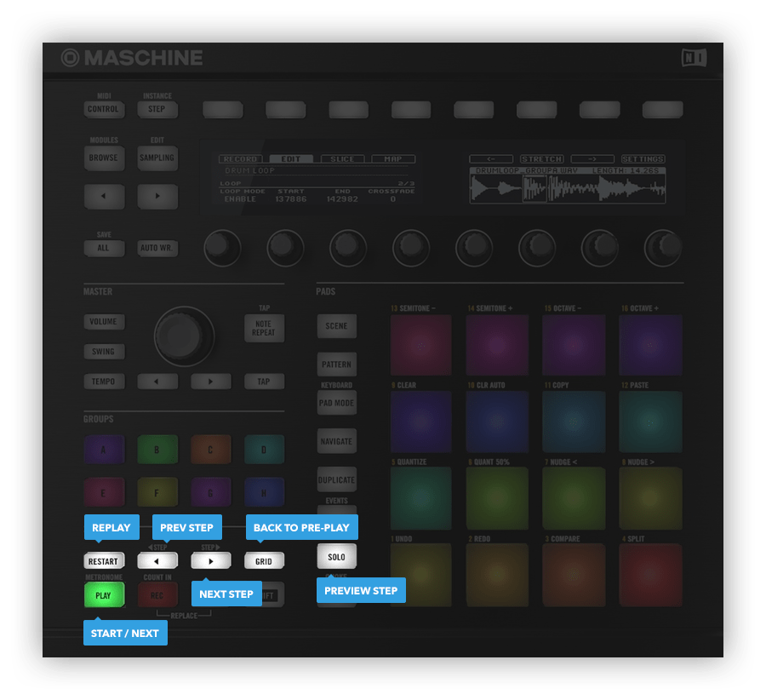The height and width of the screenshot is (700, 766).
Task: Toggle the SOLO button
Action: (x=336, y=556)
